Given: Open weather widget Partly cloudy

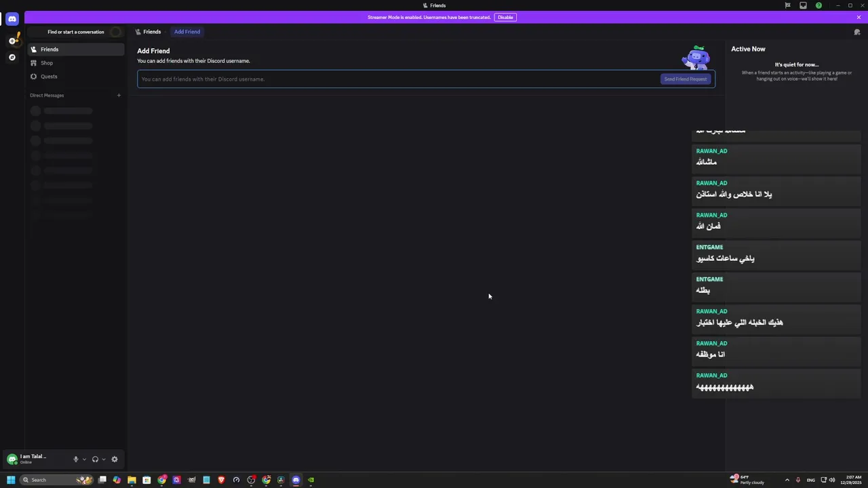Looking at the screenshot, I should pos(747,480).
